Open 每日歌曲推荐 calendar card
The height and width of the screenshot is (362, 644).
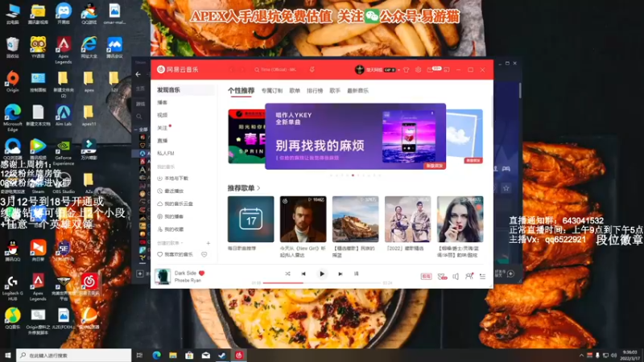point(250,219)
